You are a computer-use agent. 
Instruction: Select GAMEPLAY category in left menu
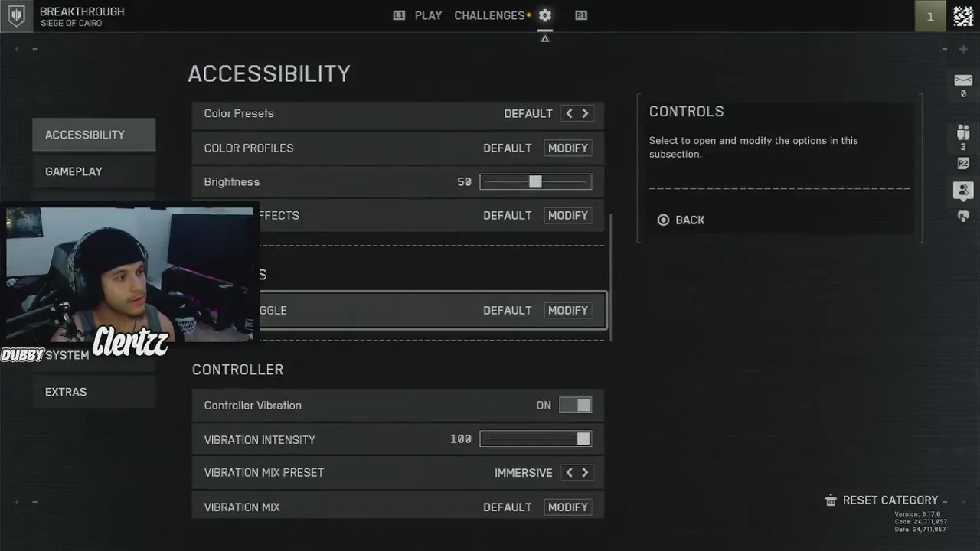click(93, 171)
